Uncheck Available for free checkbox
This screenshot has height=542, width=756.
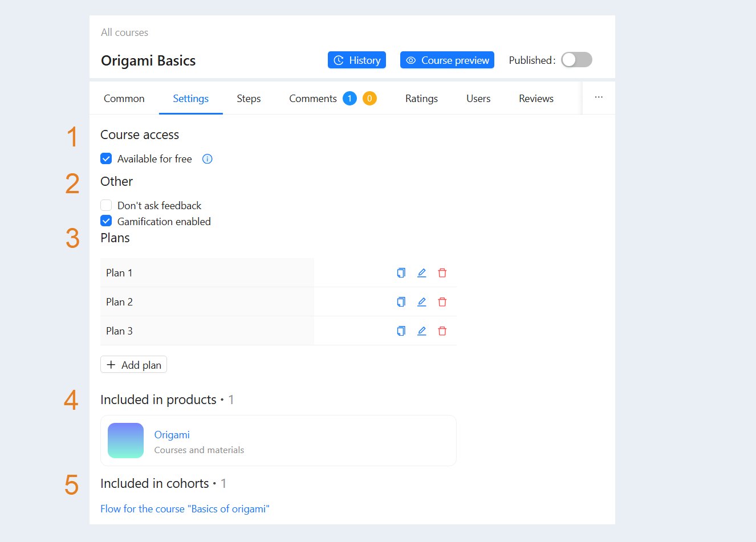(x=106, y=158)
